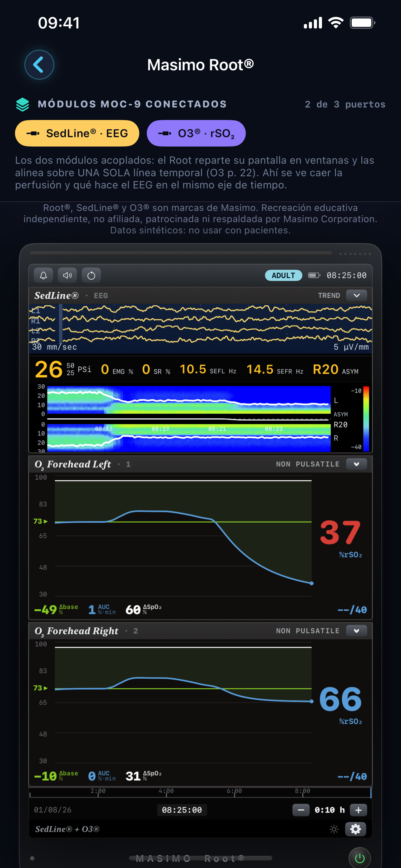401x868 pixels.
Task: Select the SedLine EEG module chip
Action: (77, 133)
